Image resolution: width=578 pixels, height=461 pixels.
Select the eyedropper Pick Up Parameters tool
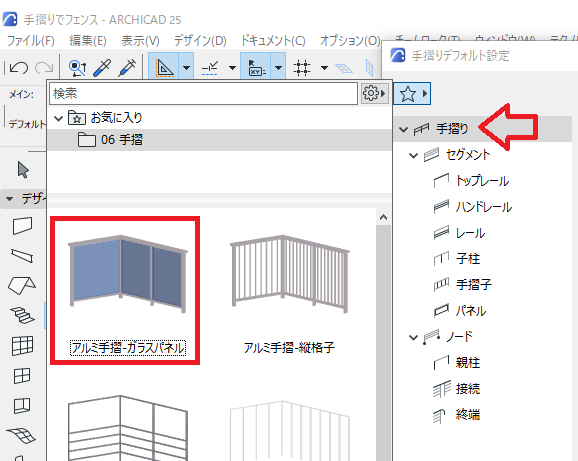[102, 67]
